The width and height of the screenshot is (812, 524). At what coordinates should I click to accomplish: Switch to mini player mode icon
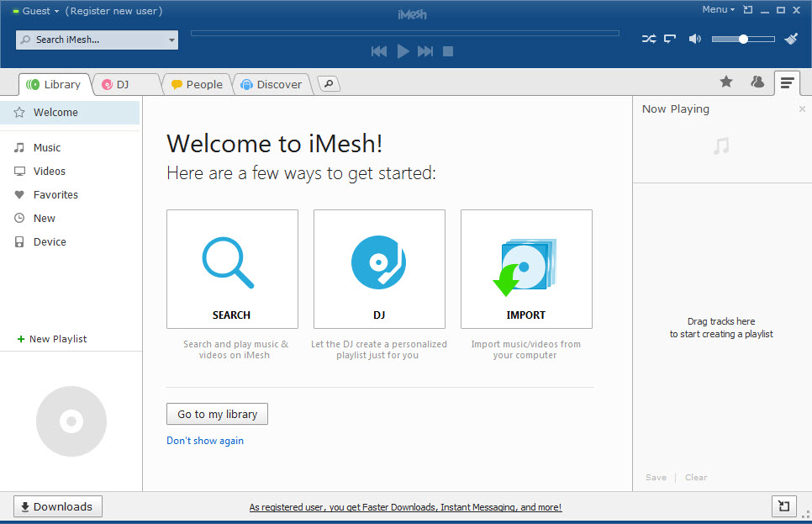(748, 9)
